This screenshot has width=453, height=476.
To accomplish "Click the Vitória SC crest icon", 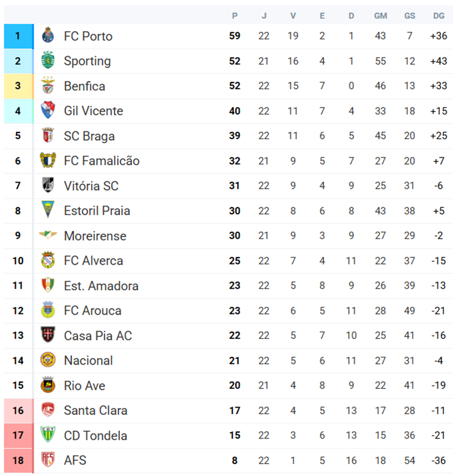I will tap(48, 186).
